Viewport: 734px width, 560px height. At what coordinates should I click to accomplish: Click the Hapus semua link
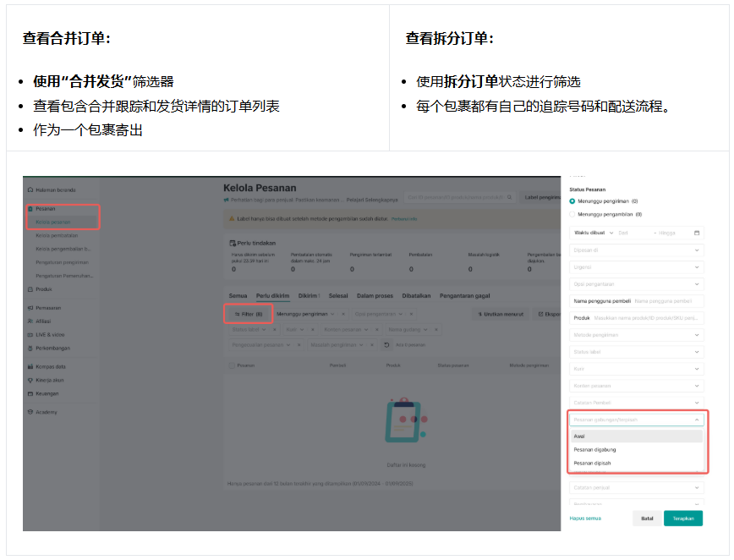pos(584,518)
